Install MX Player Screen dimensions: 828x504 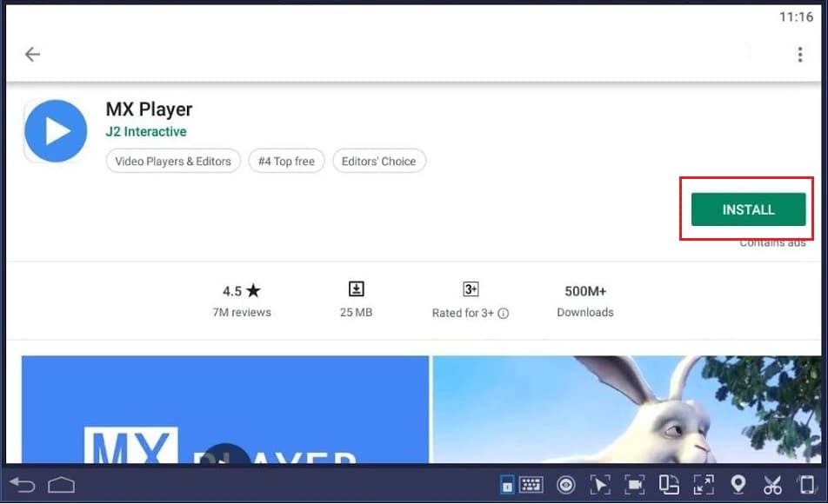pyautogui.click(x=748, y=209)
